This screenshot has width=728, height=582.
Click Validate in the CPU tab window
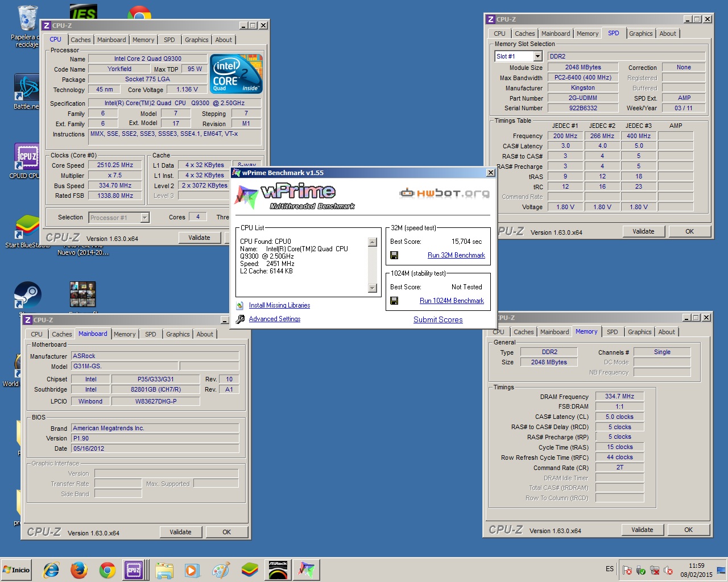[x=199, y=238]
